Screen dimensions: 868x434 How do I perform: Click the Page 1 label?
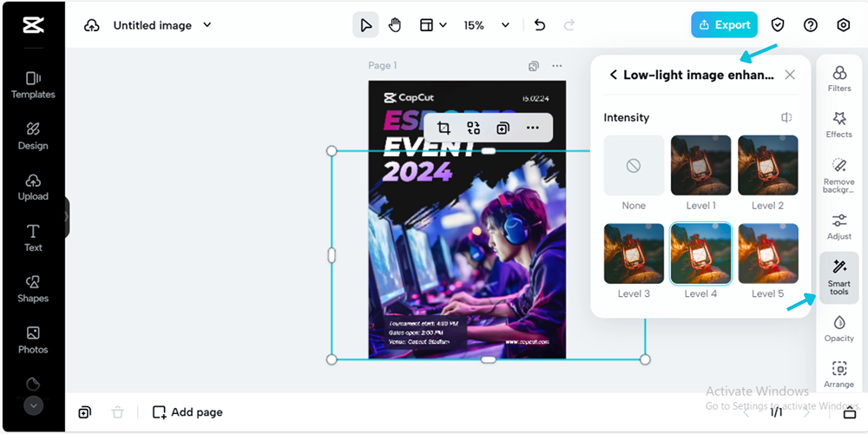point(383,66)
